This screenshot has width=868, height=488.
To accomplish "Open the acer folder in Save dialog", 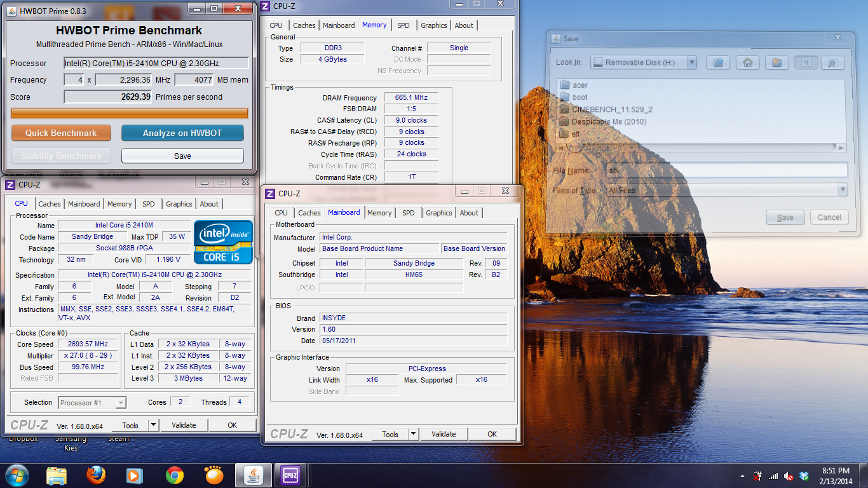I will coord(573,85).
